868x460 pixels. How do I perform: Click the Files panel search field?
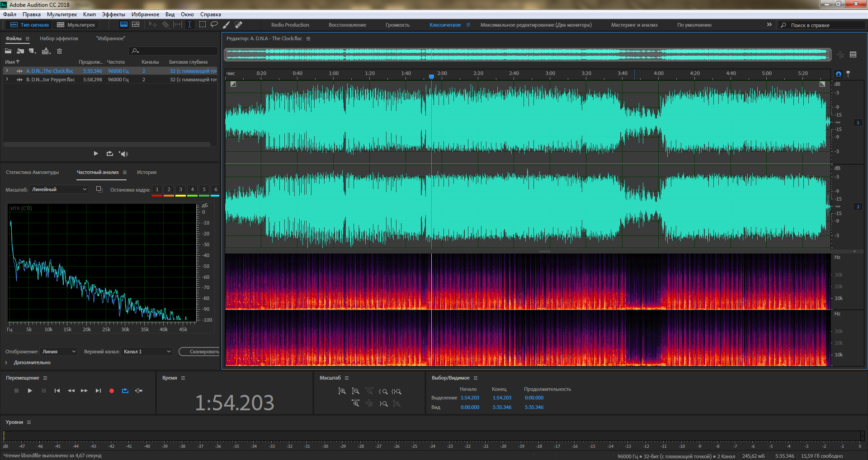click(x=173, y=51)
